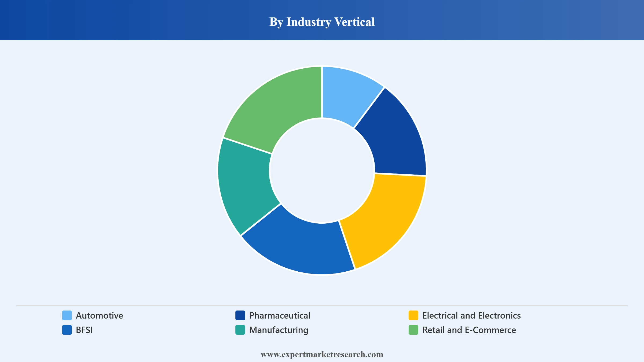Select the Electrical and Electronics legend swatch
644x362 pixels.
414,315
